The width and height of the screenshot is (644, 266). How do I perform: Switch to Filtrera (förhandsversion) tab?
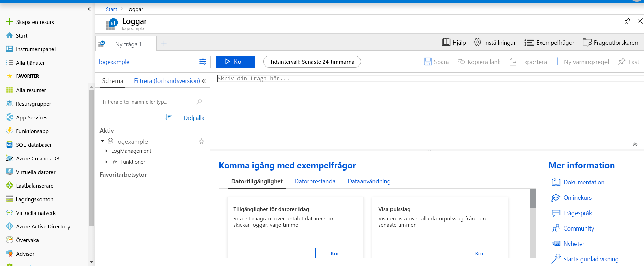[167, 81]
